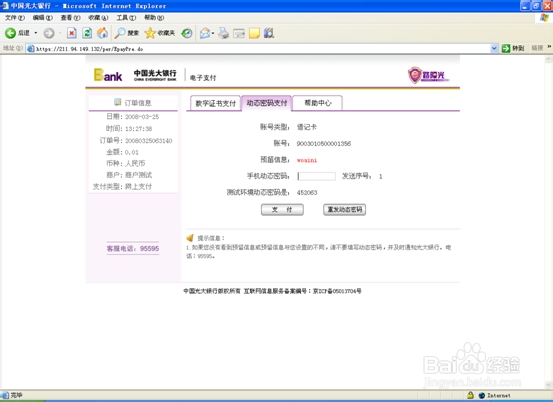Refresh the page with green arrows icon
The height and width of the screenshot is (402, 553).
(x=87, y=33)
